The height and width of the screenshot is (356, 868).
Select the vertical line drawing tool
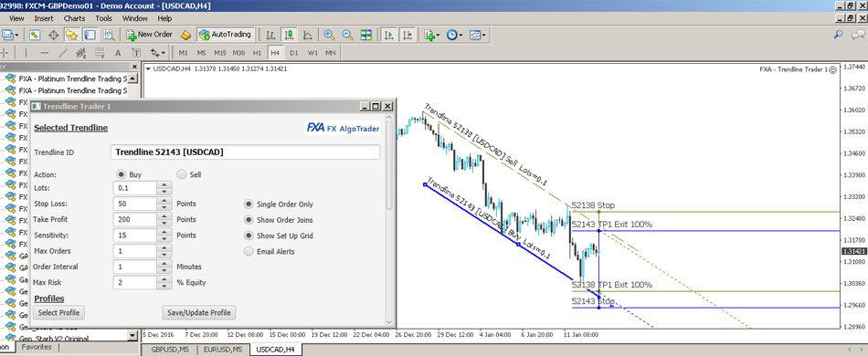(x=25, y=53)
